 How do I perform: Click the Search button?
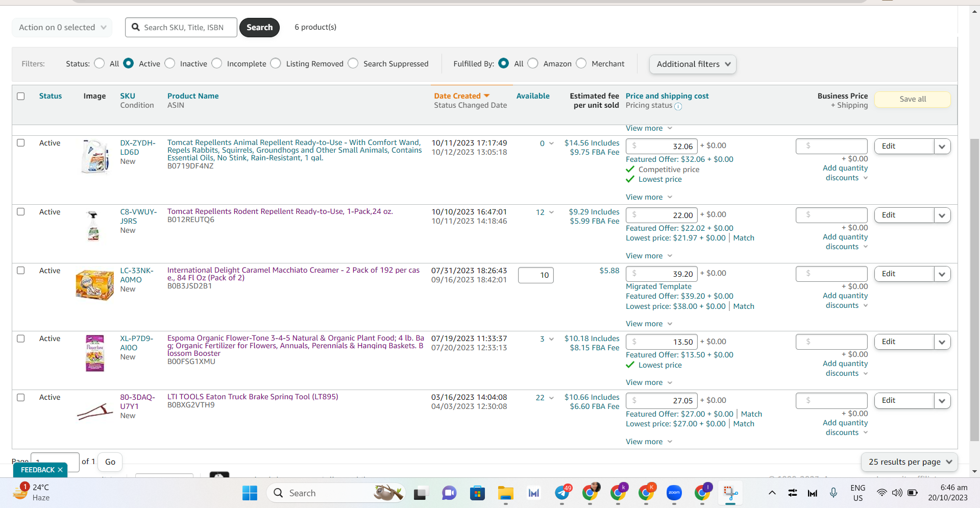tap(259, 27)
